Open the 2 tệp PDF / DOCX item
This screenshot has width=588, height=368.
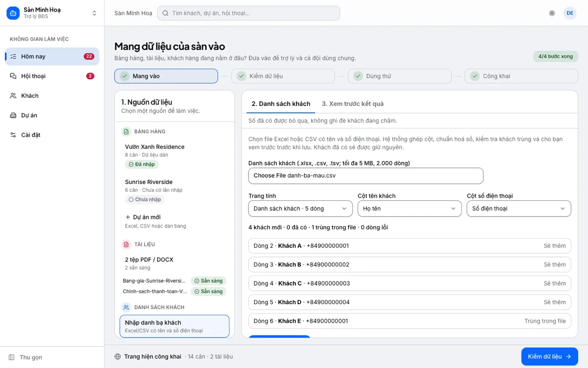(175, 263)
